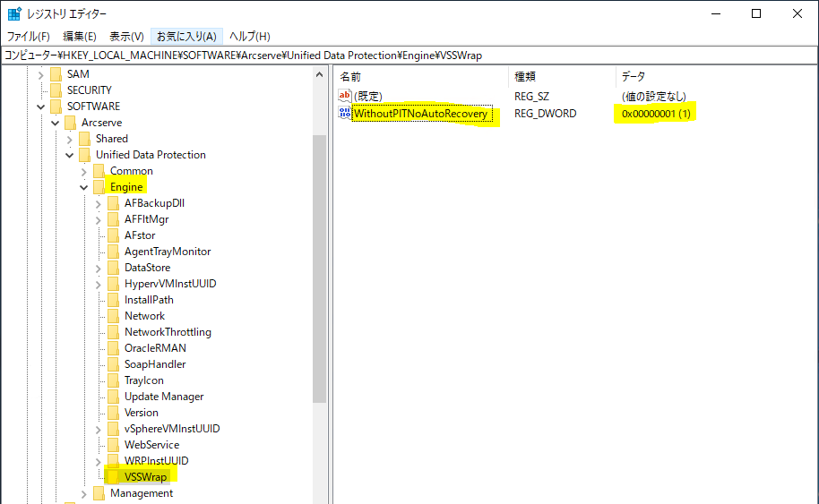Image resolution: width=819 pixels, height=504 pixels.
Task: Expand the AFBackupDll key
Action: 99,204
